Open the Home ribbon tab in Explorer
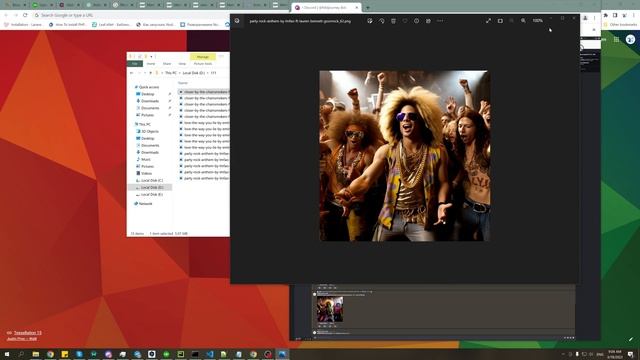The height and width of the screenshot is (360, 640). pos(151,64)
